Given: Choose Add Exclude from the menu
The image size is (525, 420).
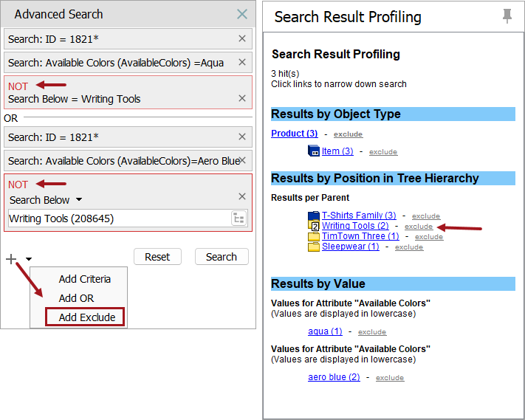Looking at the screenshot, I should point(85,317).
